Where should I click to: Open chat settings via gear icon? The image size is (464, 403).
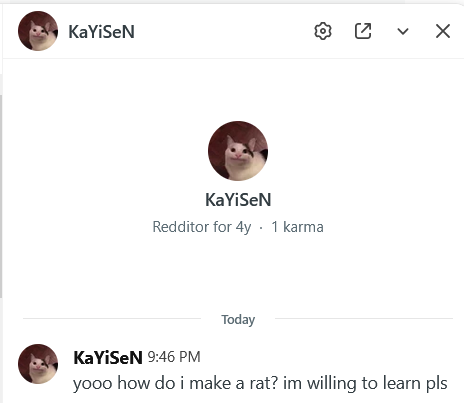[x=323, y=31]
